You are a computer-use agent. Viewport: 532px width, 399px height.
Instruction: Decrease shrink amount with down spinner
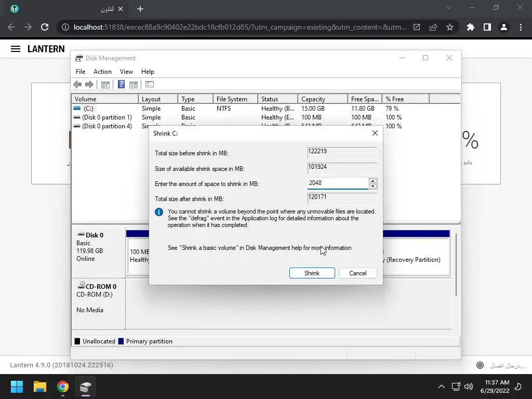pos(373,187)
